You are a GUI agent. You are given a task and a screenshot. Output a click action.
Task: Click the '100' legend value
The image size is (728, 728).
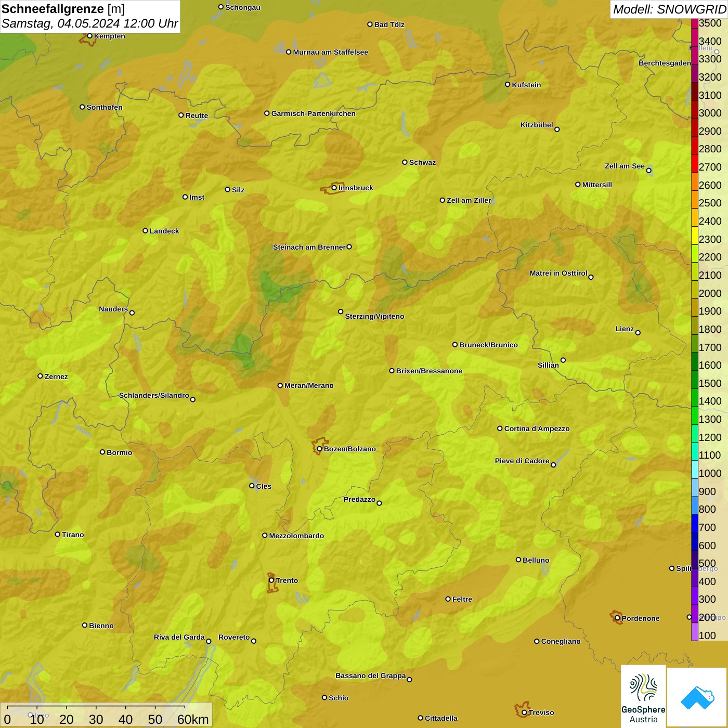(x=707, y=635)
